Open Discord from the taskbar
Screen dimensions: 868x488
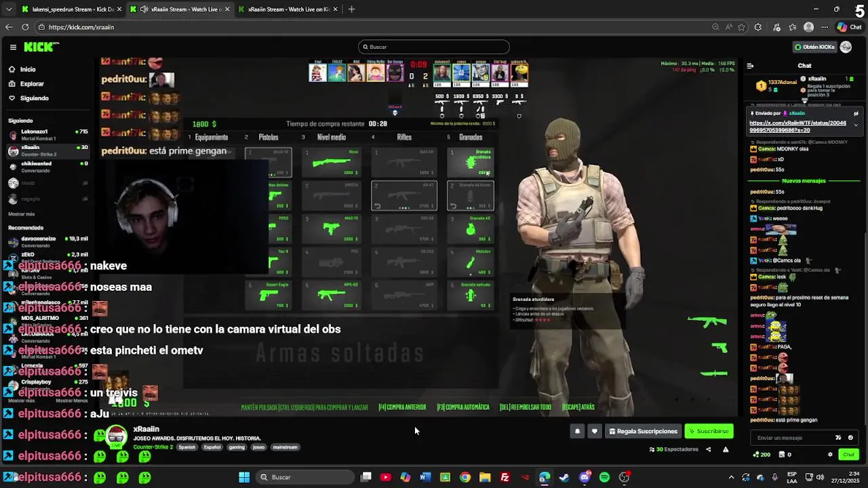[x=585, y=477]
